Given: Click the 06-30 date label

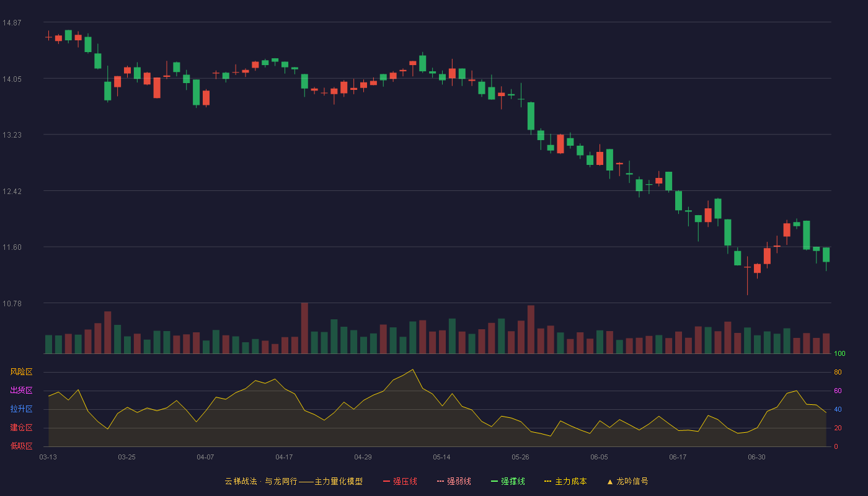Looking at the screenshot, I should [756, 457].
